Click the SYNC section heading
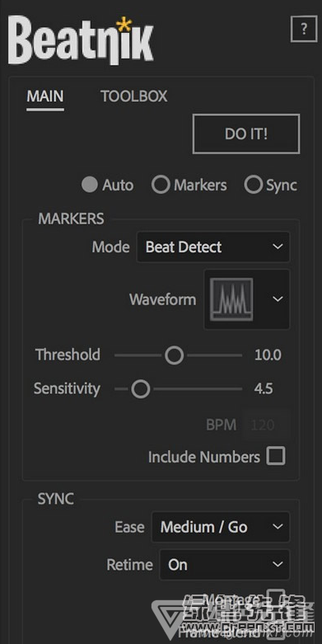 (x=56, y=499)
